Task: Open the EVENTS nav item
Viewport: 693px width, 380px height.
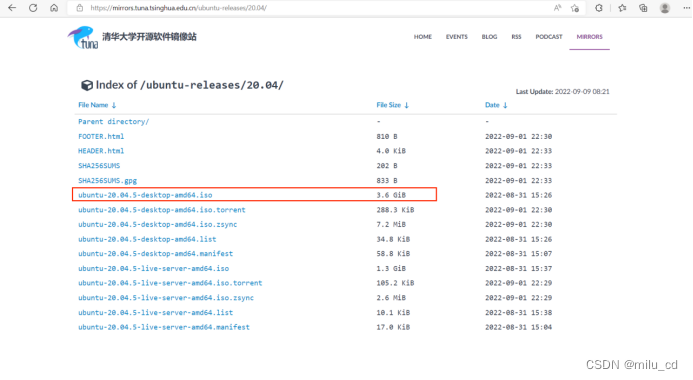Action: (457, 37)
